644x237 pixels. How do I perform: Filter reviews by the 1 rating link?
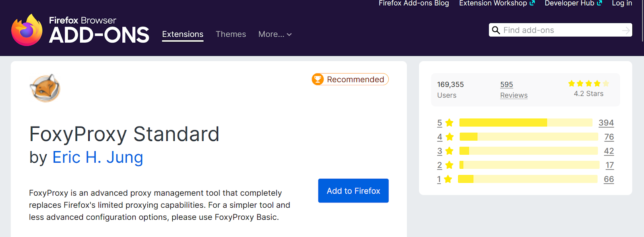click(439, 179)
